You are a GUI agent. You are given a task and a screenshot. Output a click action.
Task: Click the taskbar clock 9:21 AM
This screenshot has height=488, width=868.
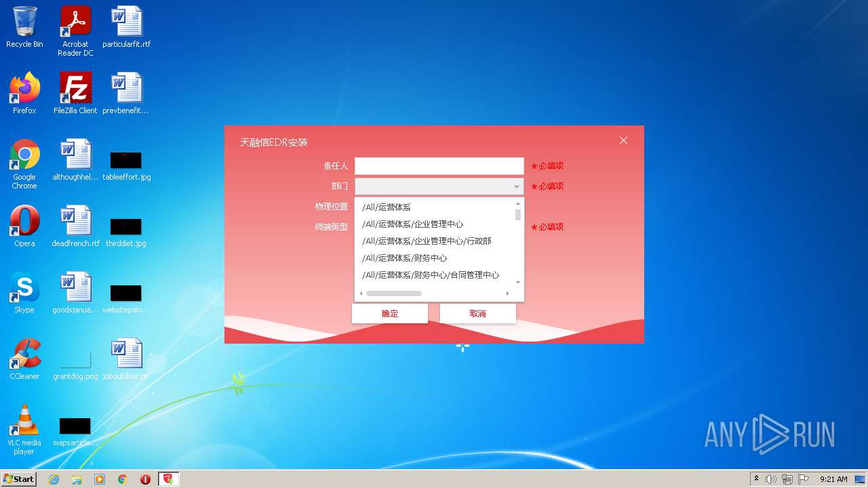(833, 479)
